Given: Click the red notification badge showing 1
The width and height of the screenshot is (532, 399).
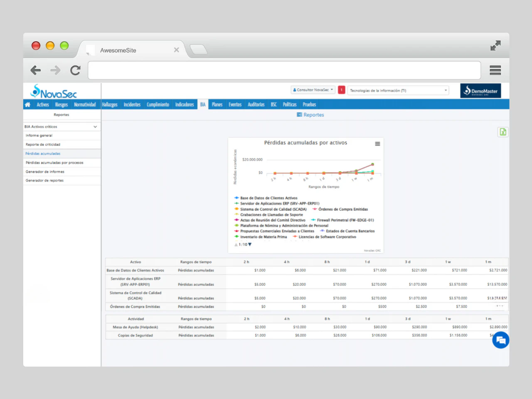Looking at the screenshot, I should click(x=341, y=90).
